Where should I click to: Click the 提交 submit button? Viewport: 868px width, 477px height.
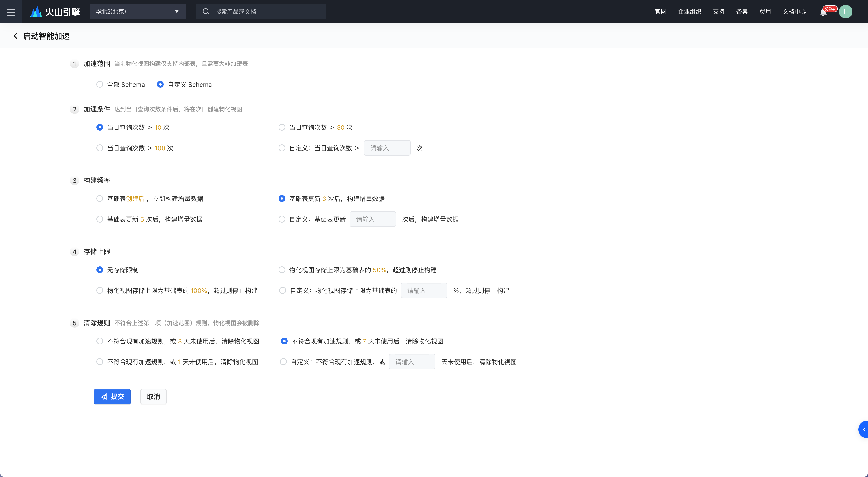coord(112,396)
